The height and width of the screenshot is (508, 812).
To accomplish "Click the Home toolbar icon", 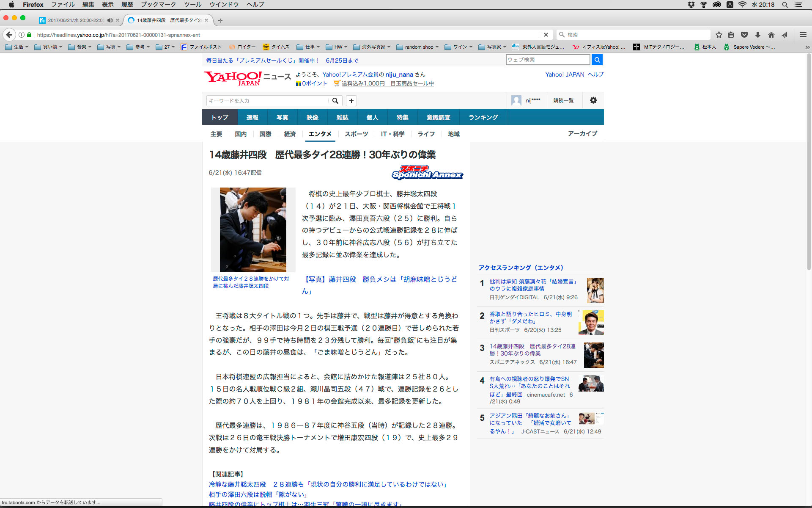I will pyautogui.click(x=771, y=35).
